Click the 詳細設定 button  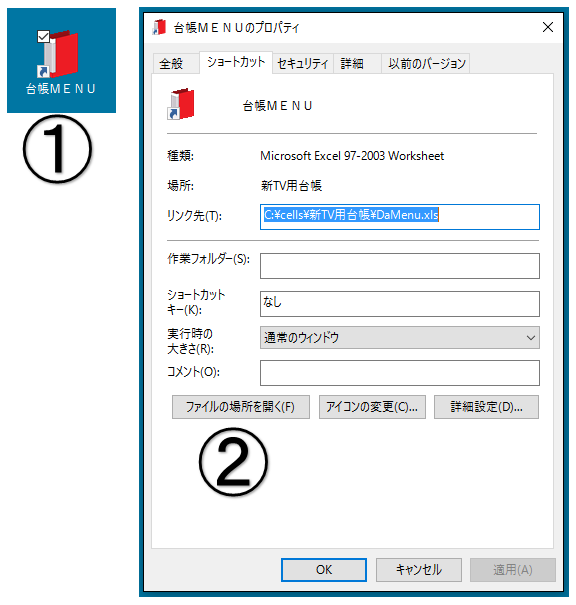pyautogui.click(x=486, y=407)
